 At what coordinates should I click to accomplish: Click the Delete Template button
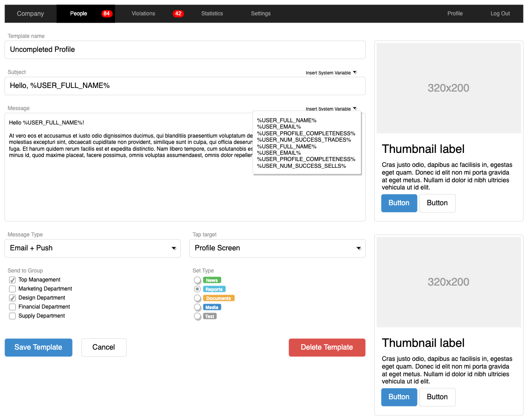[x=327, y=347]
